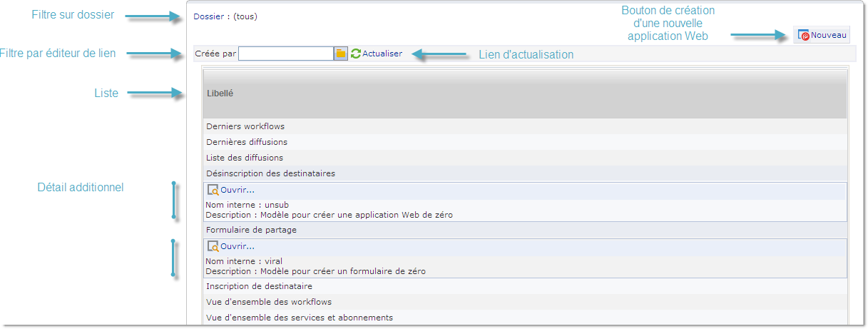Screen dimensions: 868x329
Task: Click the Nouveau button to create web application
Action: (822, 35)
